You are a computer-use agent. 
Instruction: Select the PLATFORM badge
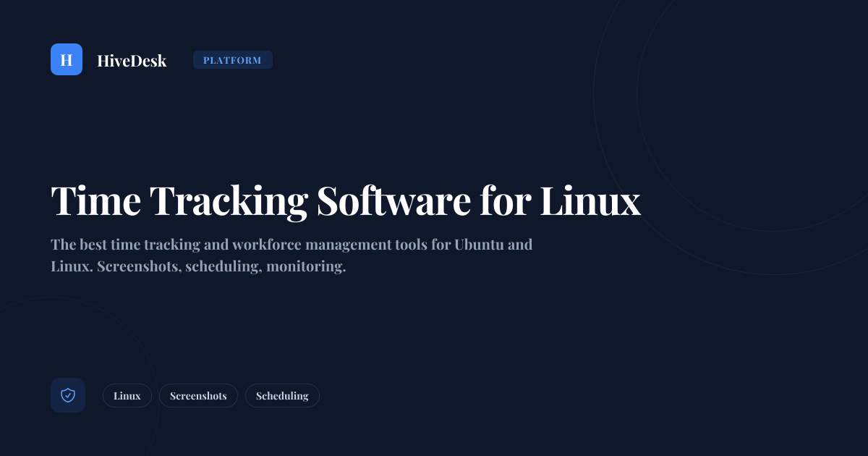pos(233,60)
